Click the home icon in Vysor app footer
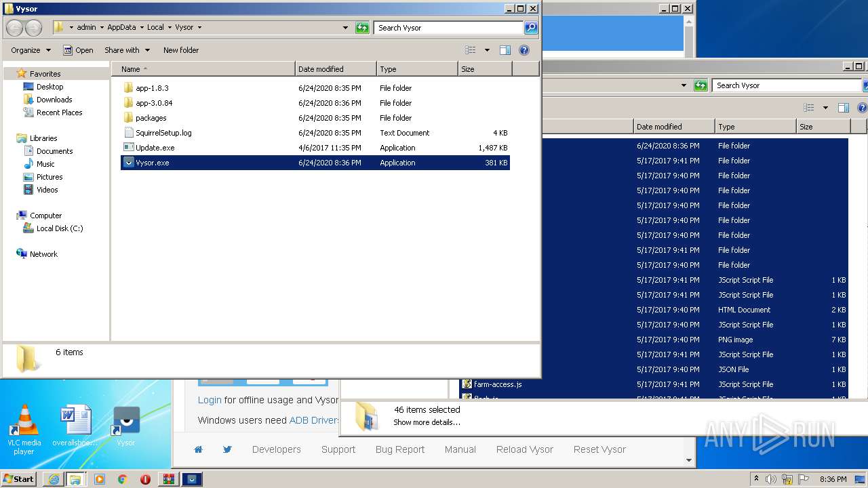Viewport: 868px width, 488px height. coord(198,449)
